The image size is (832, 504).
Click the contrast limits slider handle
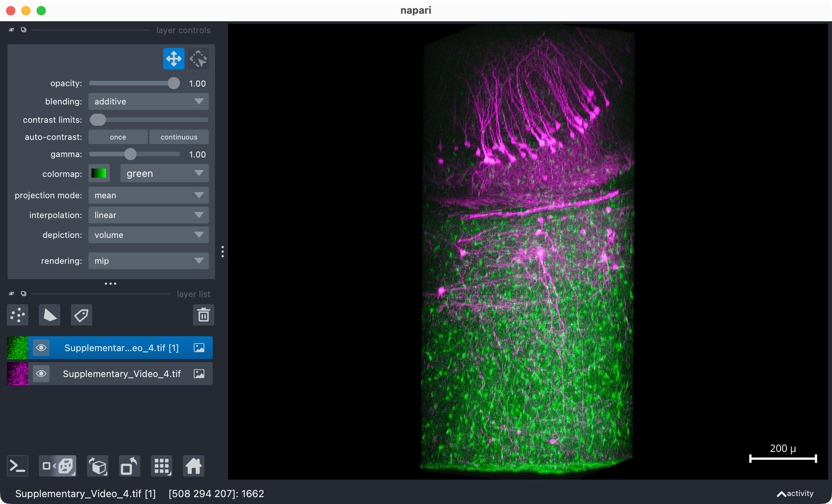pyautogui.click(x=98, y=120)
